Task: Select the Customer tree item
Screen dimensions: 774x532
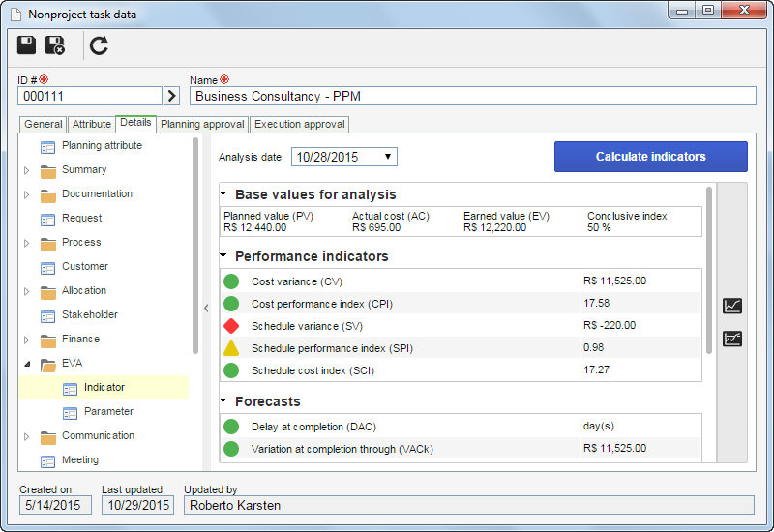Action: tap(85, 267)
